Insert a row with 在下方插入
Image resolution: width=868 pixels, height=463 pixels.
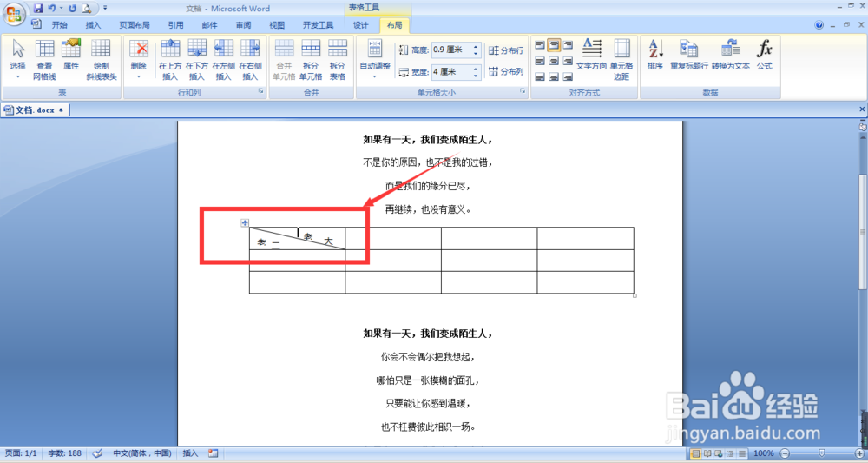click(196, 59)
